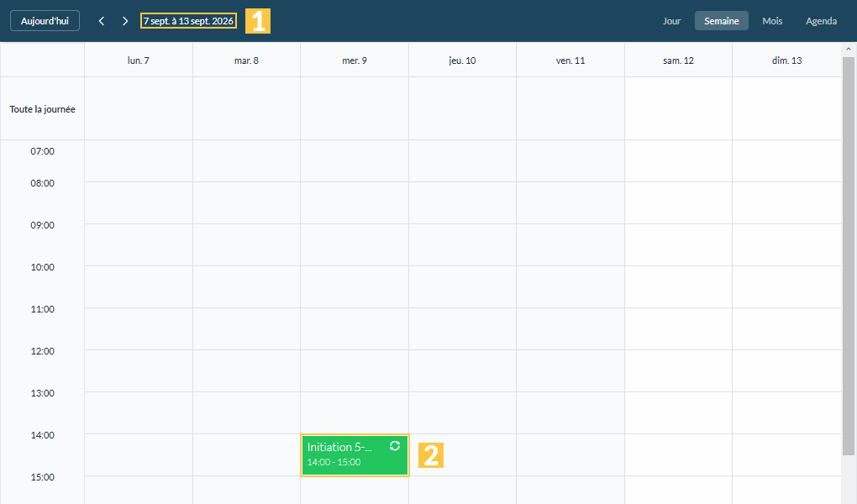Click the 14:00 time label in the time column

pyautogui.click(x=43, y=435)
